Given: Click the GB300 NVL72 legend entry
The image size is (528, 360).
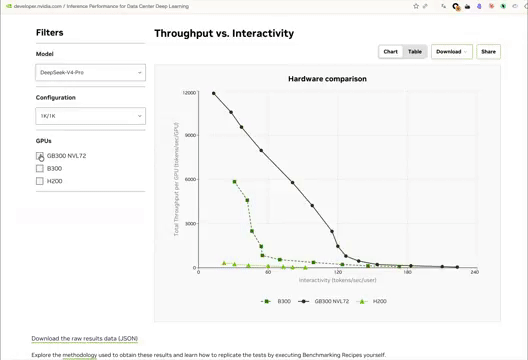Looking at the screenshot, I should point(324,301).
